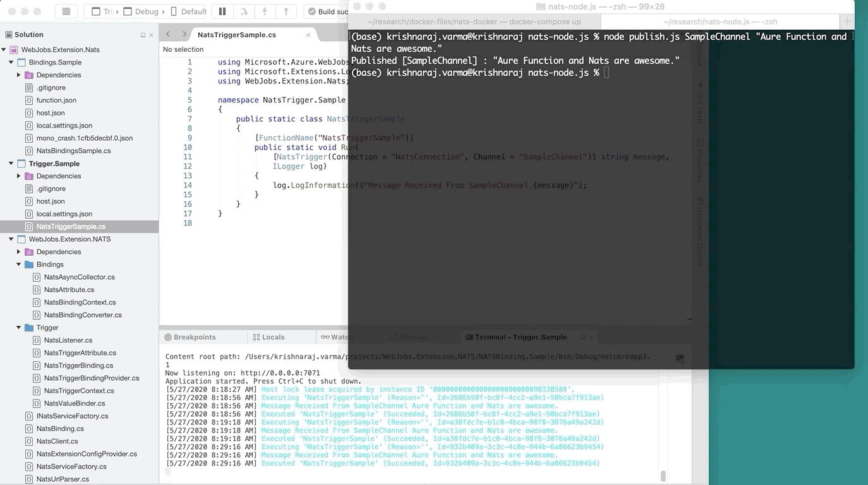Stop the debug session with the square button
The height and width of the screenshot is (485, 868).
tap(66, 11)
